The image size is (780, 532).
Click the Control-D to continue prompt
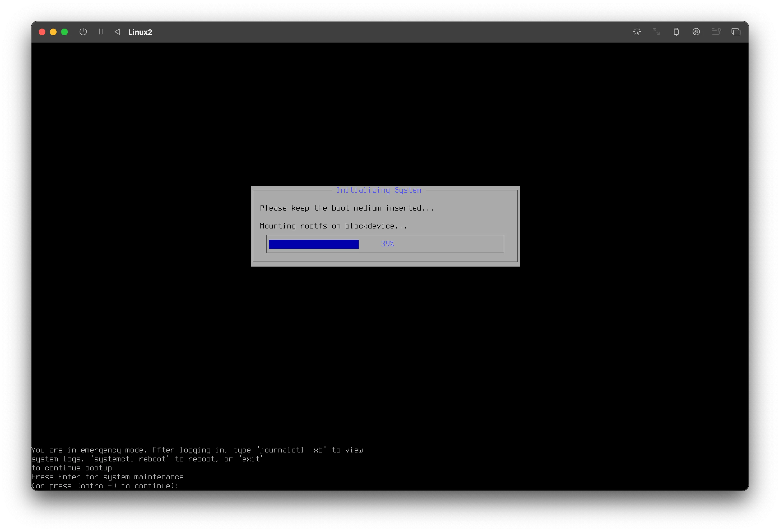point(105,486)
